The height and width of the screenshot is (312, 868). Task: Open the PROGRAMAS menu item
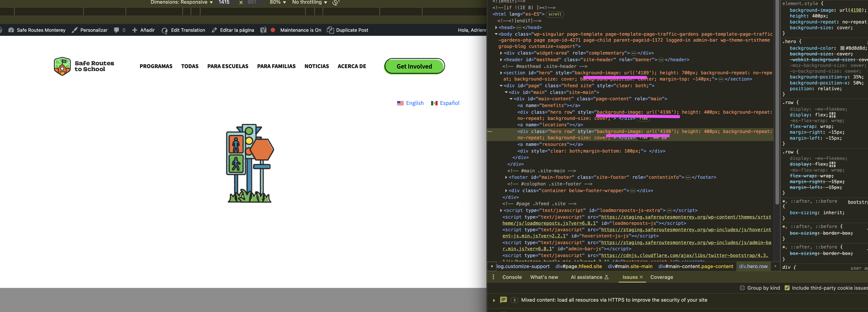point(156,66)
